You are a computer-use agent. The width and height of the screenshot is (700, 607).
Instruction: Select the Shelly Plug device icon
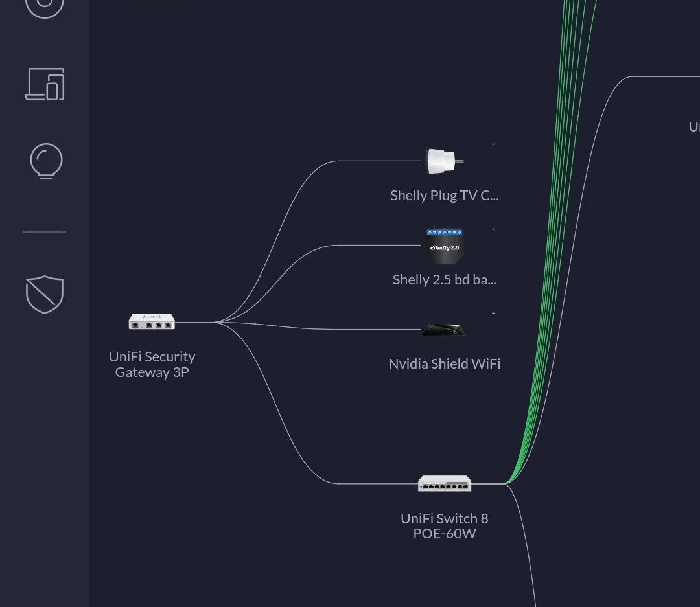444,161
